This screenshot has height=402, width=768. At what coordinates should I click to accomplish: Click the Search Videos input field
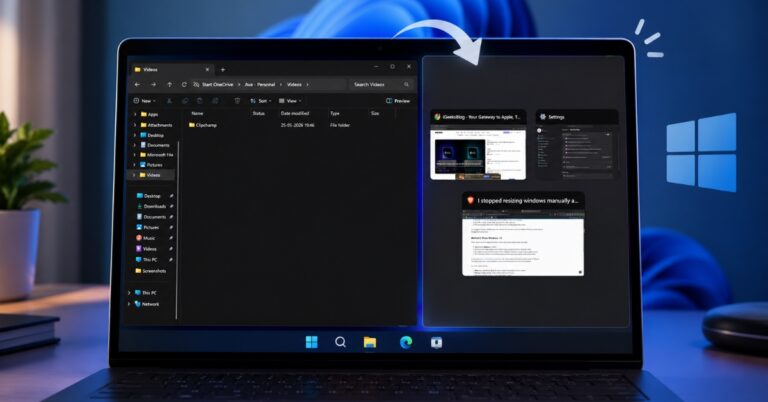pos(379,85)
